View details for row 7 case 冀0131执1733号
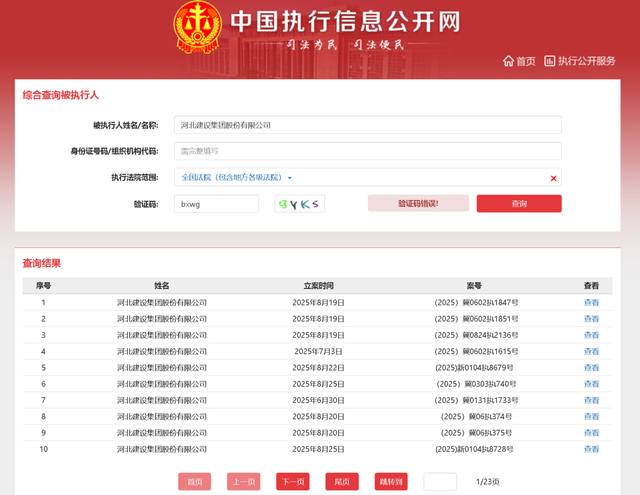 click(x=591, y=400)
